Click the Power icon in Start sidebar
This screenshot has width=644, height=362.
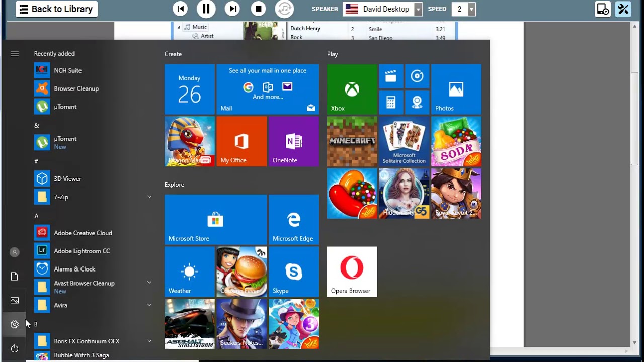pyautogui.click(x=14, y=348)
